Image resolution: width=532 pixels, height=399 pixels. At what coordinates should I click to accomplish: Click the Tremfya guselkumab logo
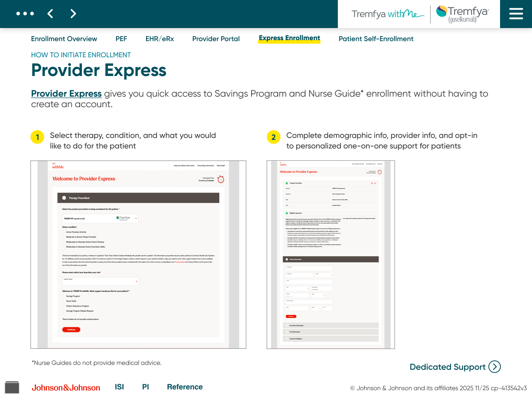point(463,14)
